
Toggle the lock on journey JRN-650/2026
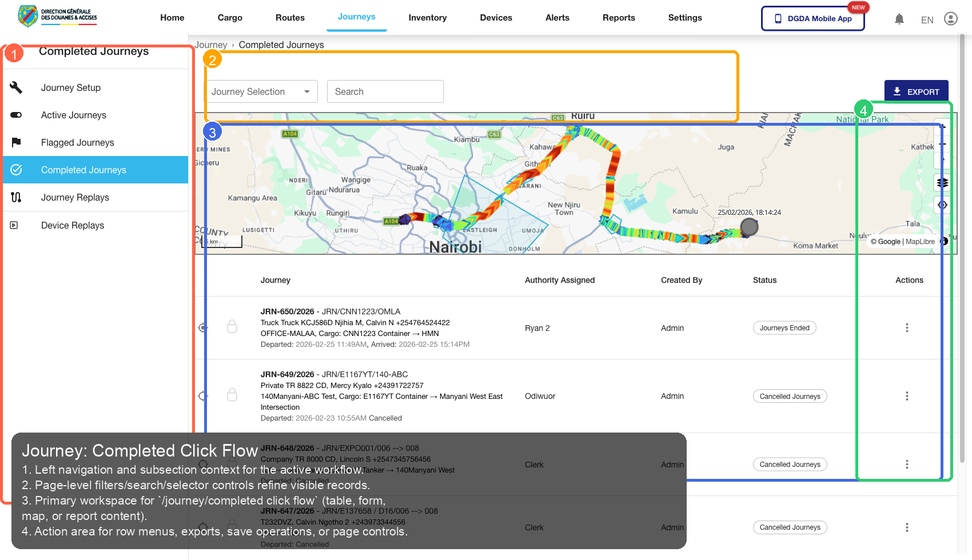pos(232,327)
